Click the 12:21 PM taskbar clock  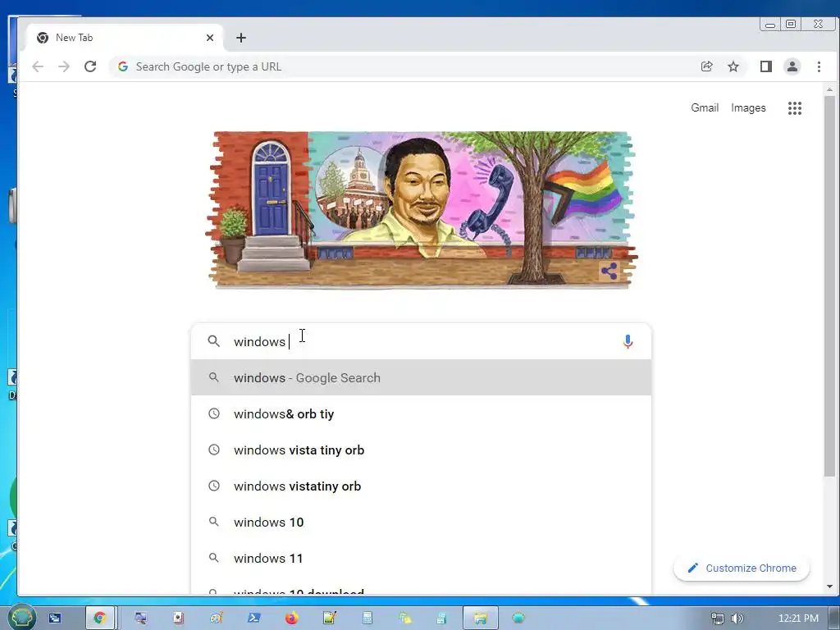[x=798, y=619]
